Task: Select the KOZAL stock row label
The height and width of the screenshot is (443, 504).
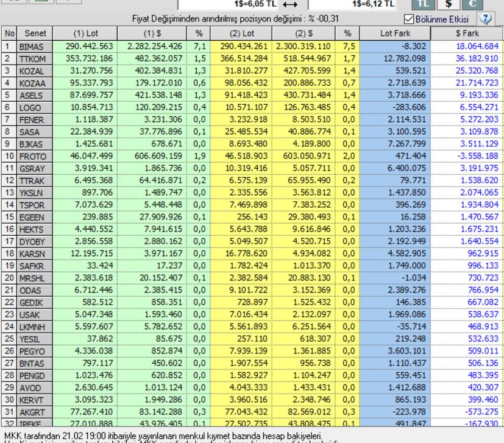Action: tap(35, 71)
